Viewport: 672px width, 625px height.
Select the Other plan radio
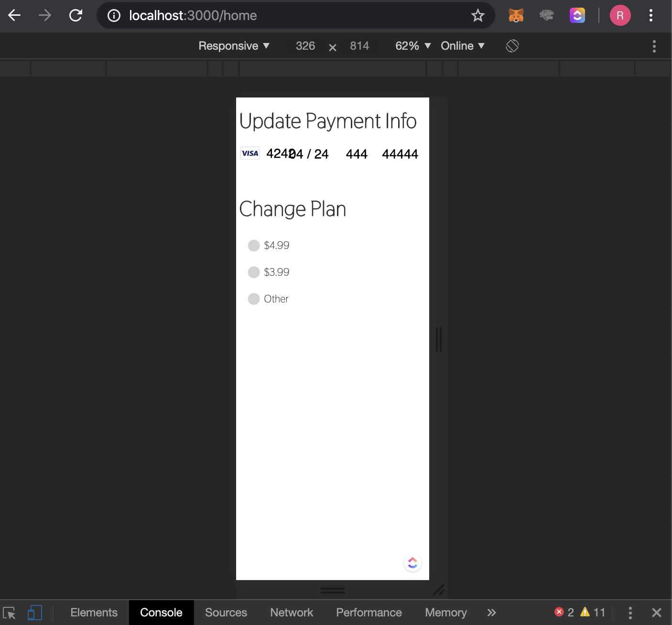pyautogui.click(x=254, y=299)
